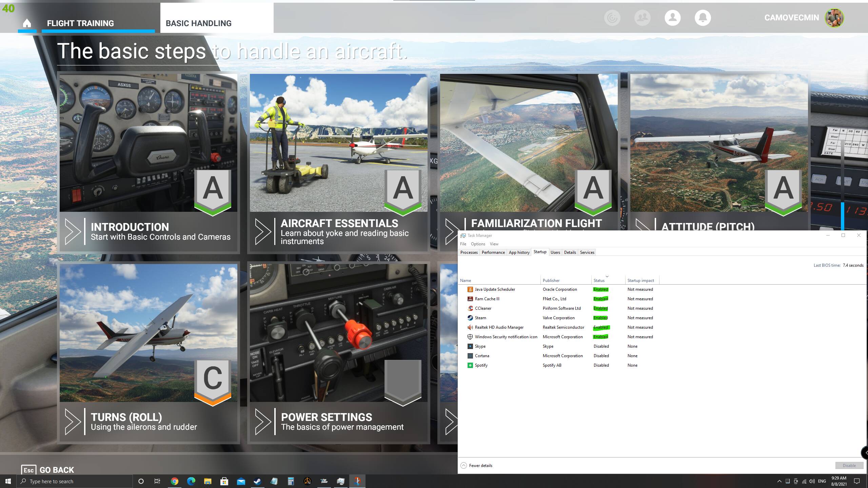Viewport: 868px width, 488px height.
Task: Click the home icon in top bar
Action: click(x=27, y=23)
